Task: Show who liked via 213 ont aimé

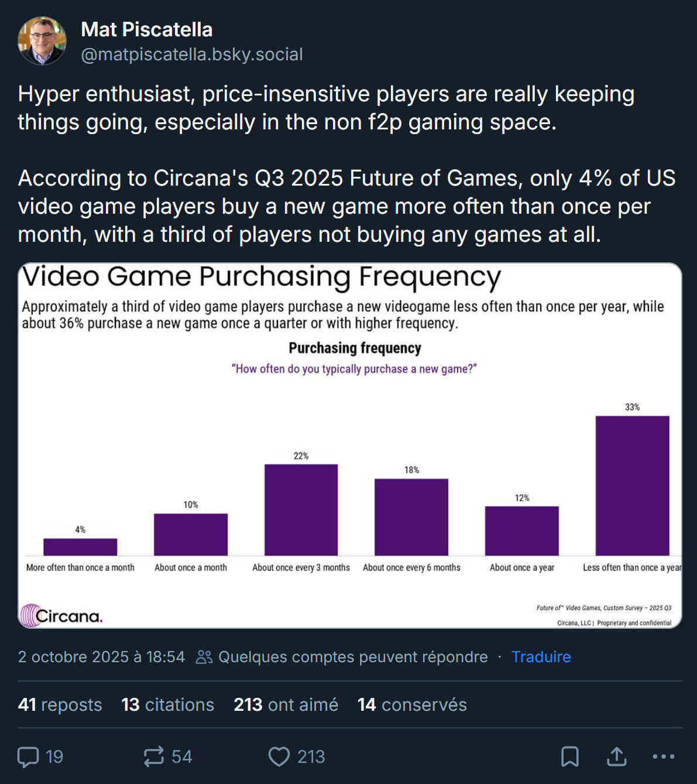Action: [286, 704]
